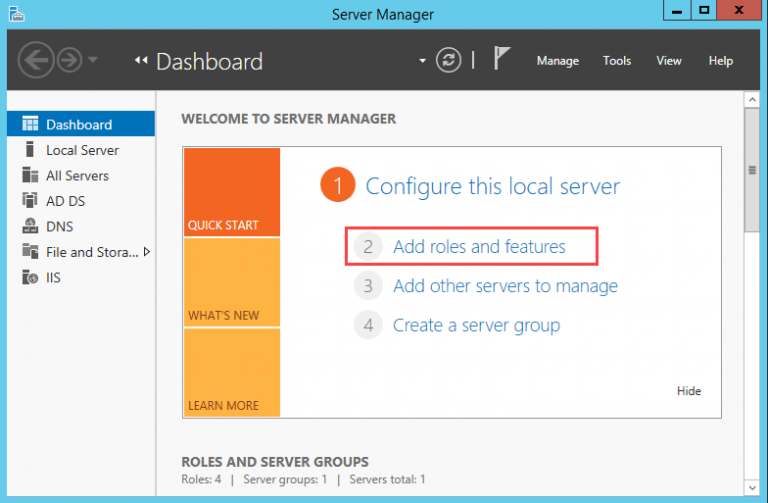Expand the File and Storage Services arrow
The image size is (768, 503).
[x=146, y=252]
